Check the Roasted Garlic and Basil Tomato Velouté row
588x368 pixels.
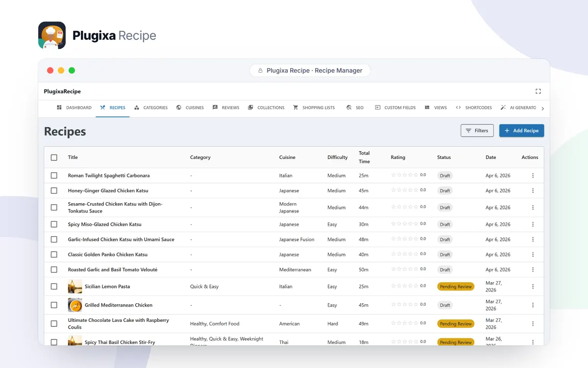pyautogui.click(x=54, y=270)
